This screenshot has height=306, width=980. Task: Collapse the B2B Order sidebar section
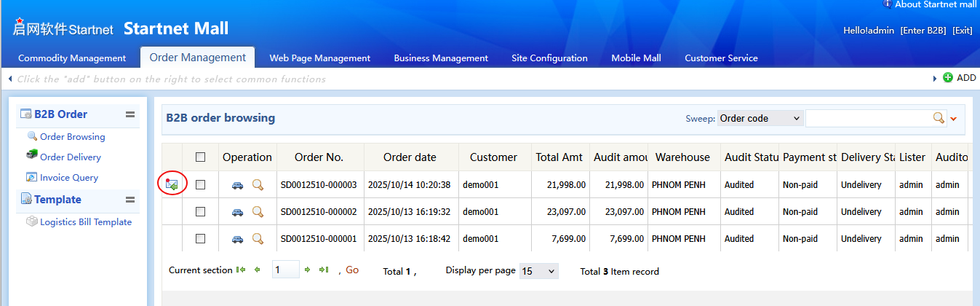tap(130, 114)
